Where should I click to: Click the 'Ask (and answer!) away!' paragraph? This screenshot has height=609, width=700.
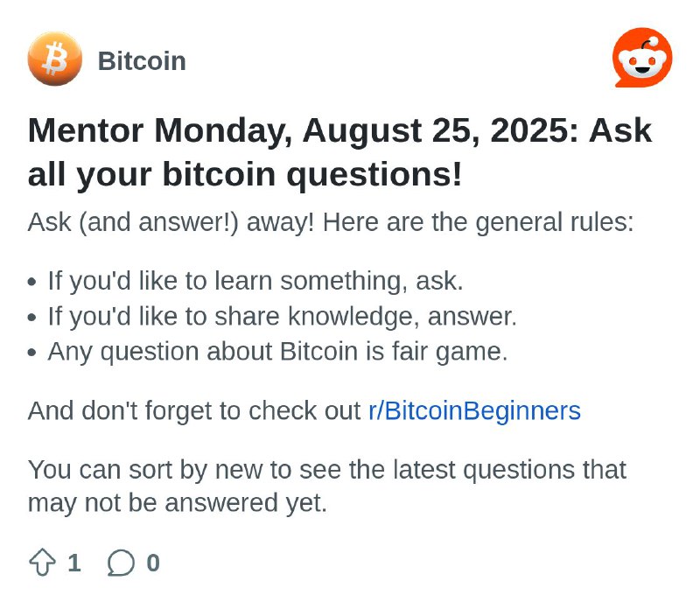point(331,222)
